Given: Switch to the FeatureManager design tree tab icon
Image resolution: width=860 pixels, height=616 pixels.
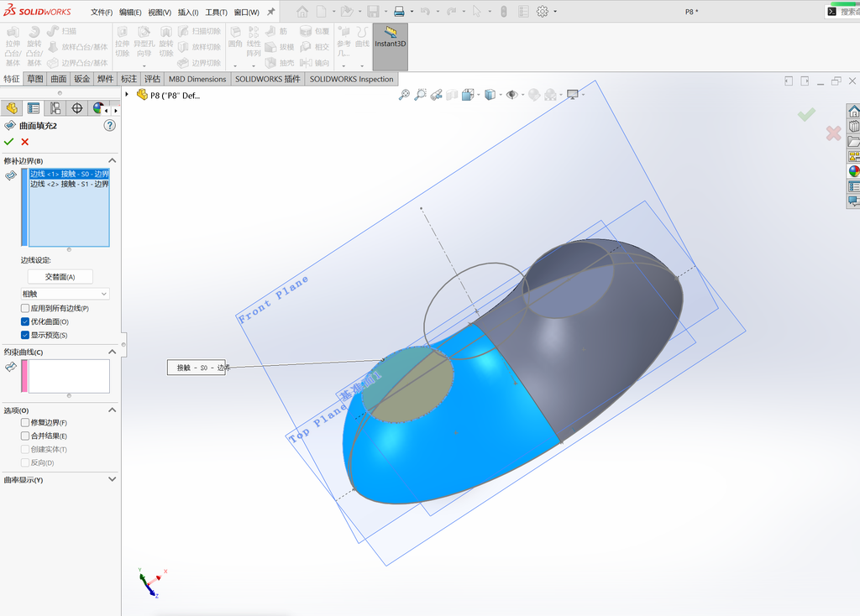Looking at the screenshot, I should (12, 108).
